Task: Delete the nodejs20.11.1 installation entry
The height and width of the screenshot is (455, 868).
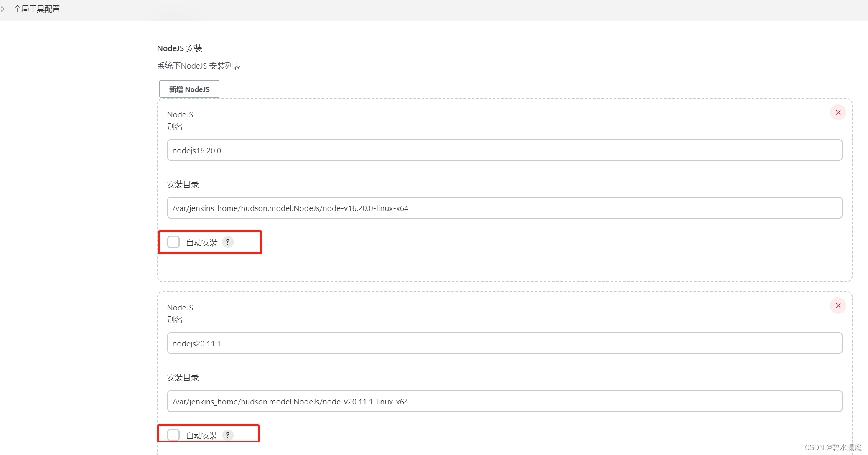Action: click(838, 305)
